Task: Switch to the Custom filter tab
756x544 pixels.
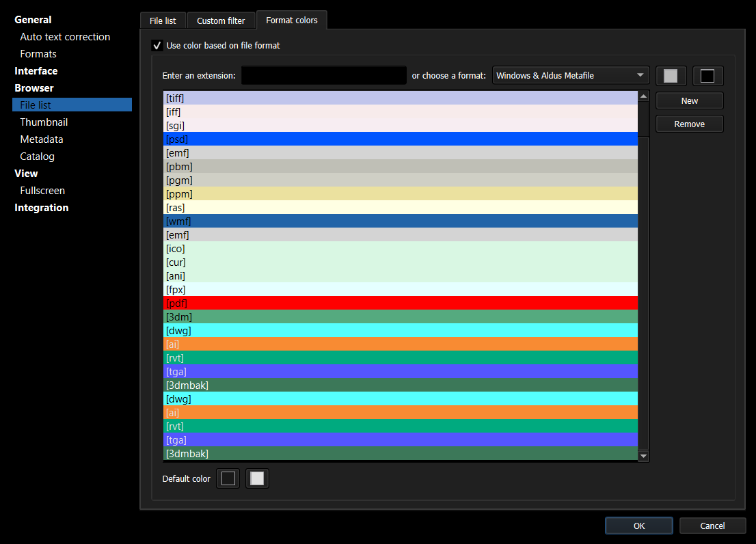Action: pos(221,21)
